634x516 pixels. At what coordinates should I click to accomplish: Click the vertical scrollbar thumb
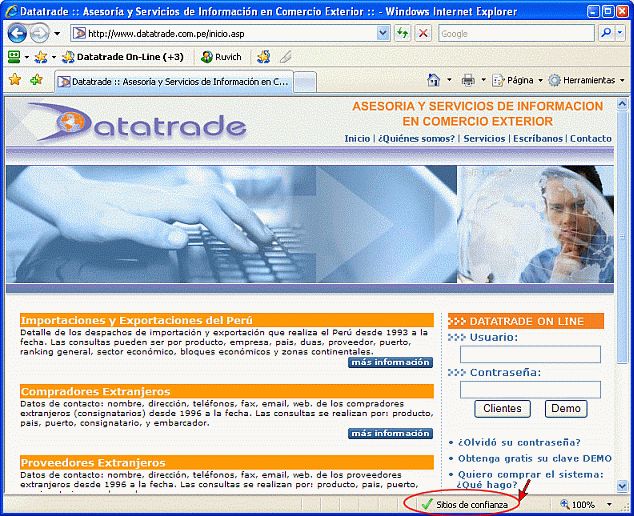click(622, 237)
